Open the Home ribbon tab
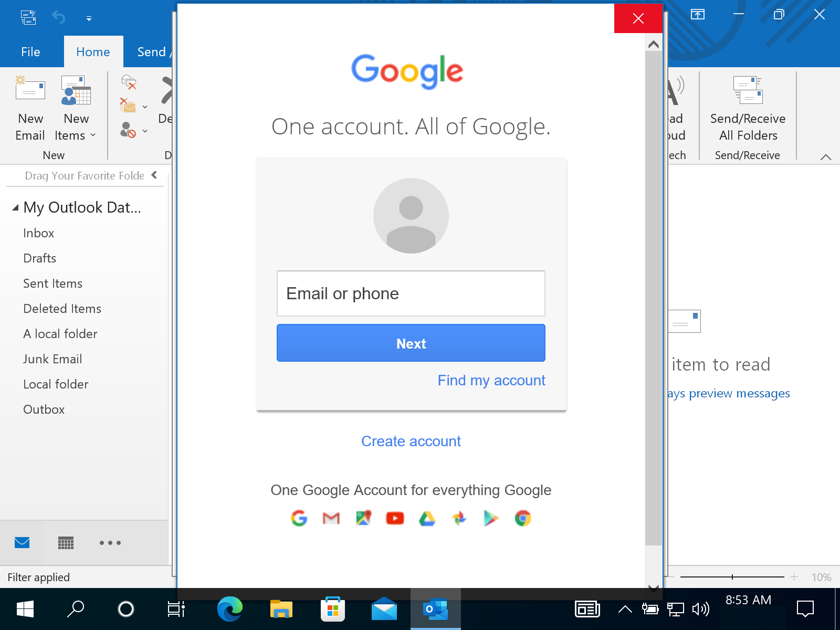 (x=93, y=51)
